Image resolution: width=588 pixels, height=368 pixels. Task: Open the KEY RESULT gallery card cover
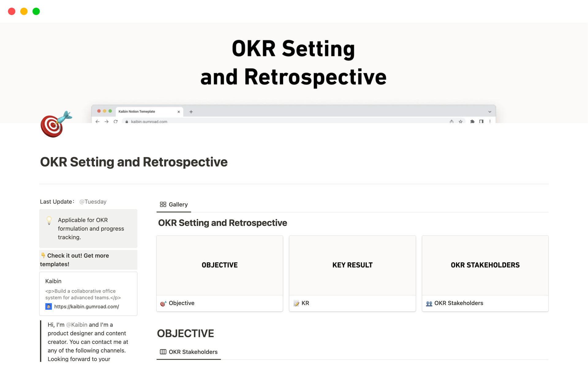352,265
